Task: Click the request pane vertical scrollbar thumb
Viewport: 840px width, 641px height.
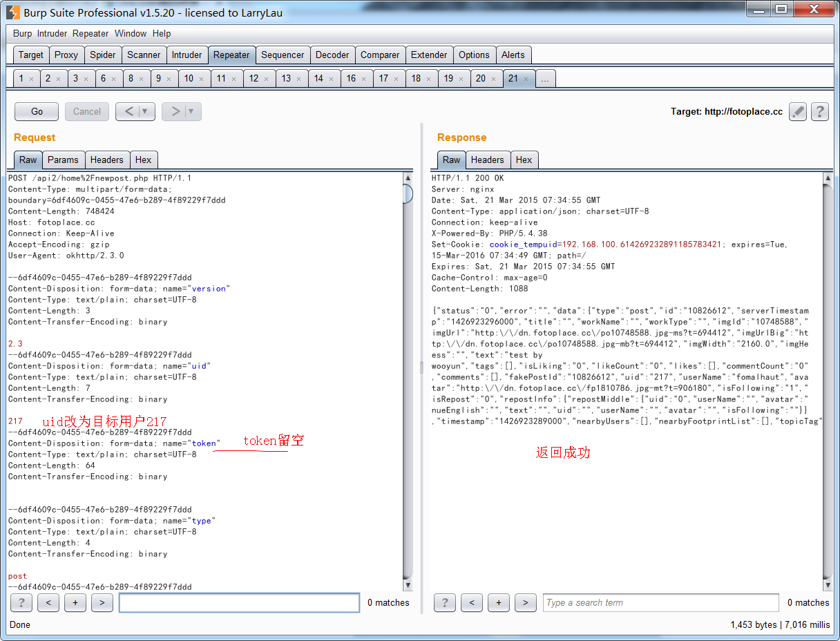Action: tap(408, 194)
